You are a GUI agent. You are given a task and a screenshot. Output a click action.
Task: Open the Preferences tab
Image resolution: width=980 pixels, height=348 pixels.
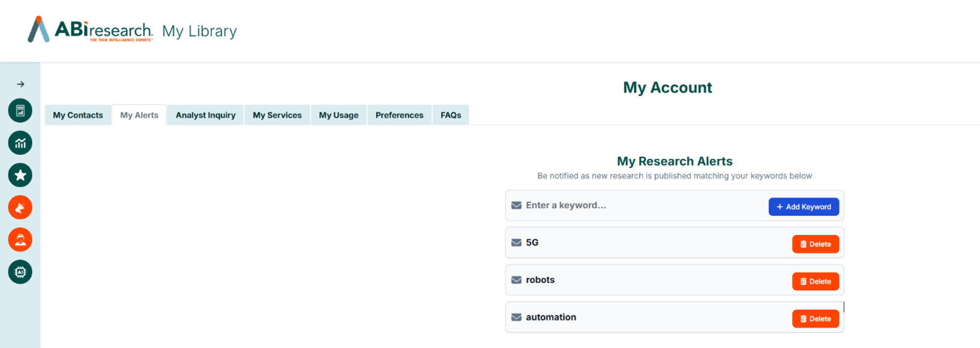tap(399, 115)
